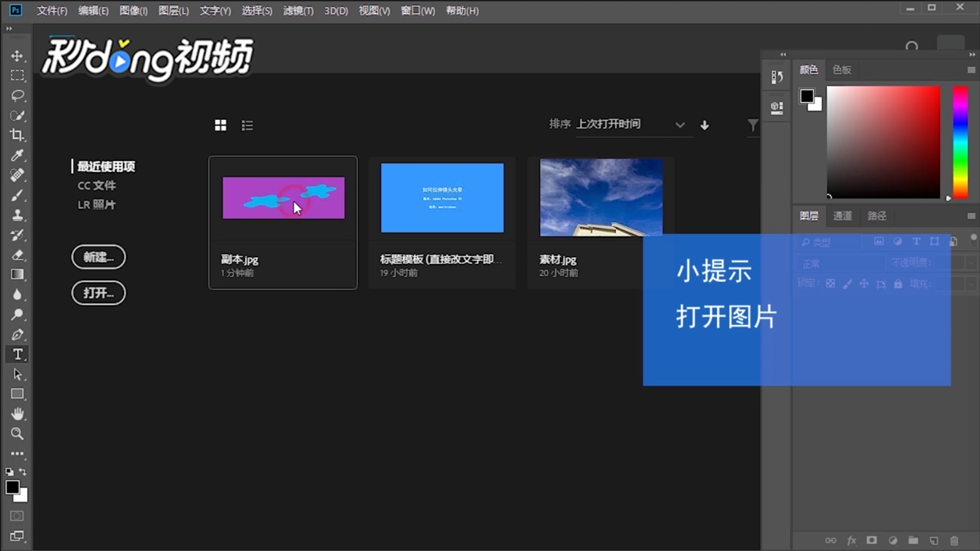Open the 编辑(E) menu

94,10
